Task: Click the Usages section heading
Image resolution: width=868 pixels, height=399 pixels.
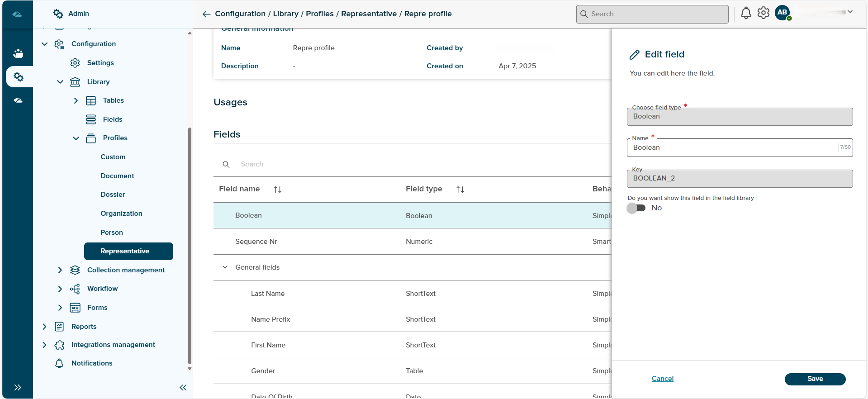Action: [x=230, y=102]
